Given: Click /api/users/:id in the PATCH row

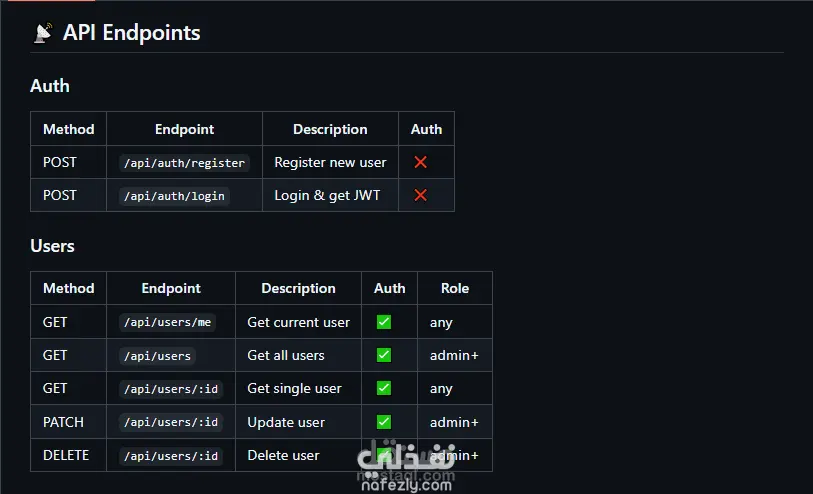Looking at the screenshot, I should [x=171, y=422].
